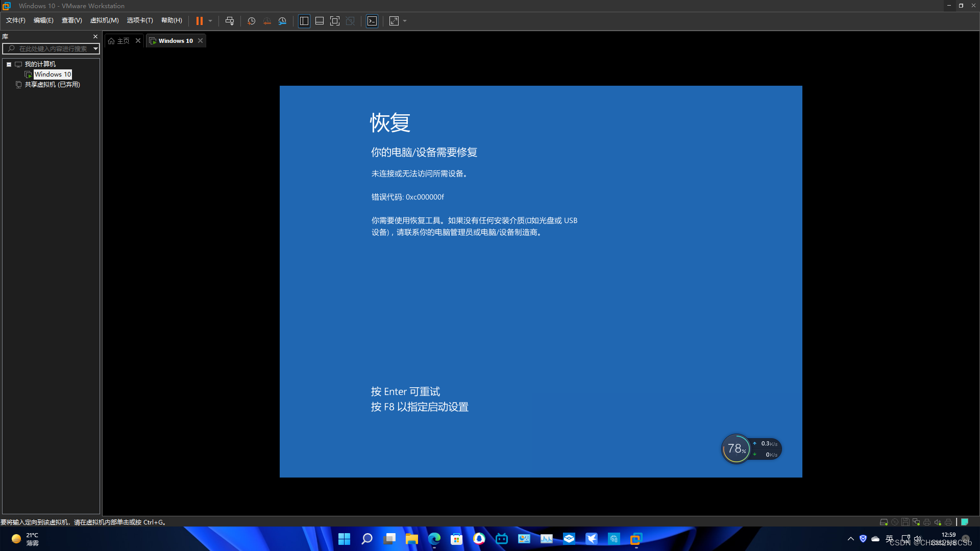Open the 虚拟机(M) menu
Viewport: 980px width, 551px height.
(104, 20)
